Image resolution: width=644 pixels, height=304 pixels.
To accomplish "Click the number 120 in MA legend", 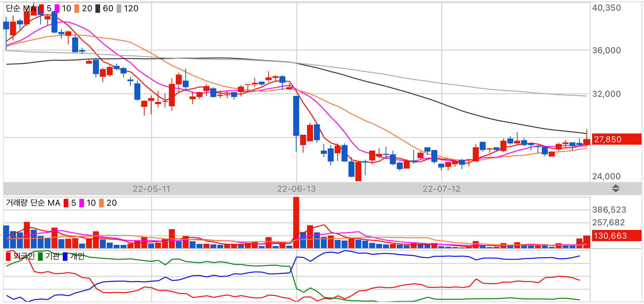I will pyautogui.click(x=131, y=8).
